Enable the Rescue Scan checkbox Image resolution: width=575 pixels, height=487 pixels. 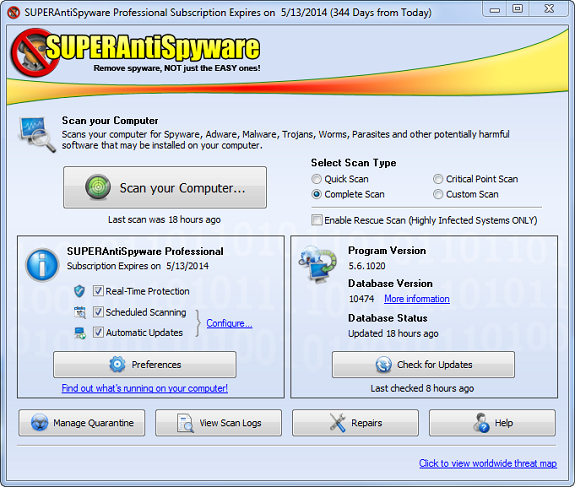316,220
